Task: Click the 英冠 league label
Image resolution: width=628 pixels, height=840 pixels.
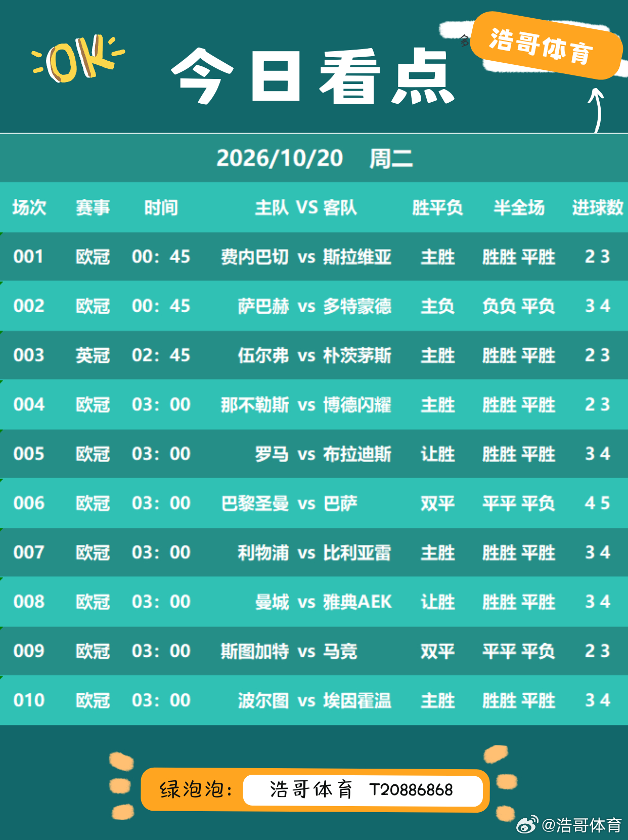Action: point(93,355)
